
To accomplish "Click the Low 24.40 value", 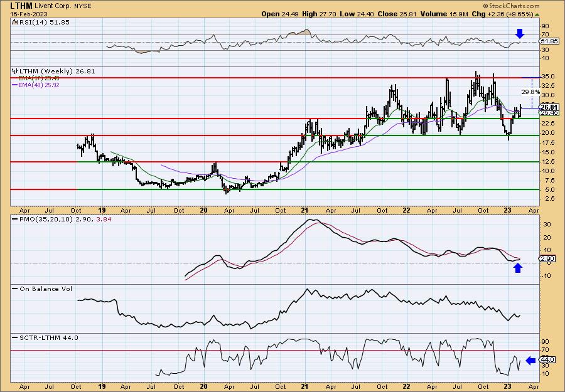I will (x=357, y=14).
